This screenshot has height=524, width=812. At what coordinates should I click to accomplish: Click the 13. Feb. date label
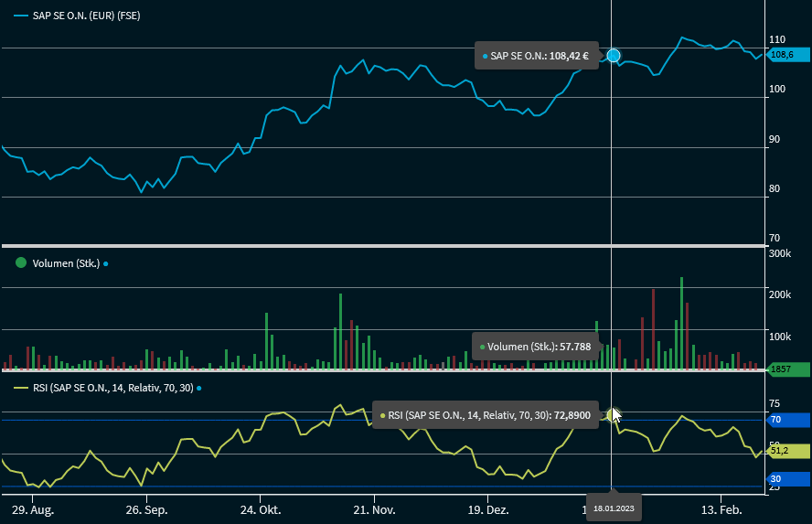tap(721, 509)
